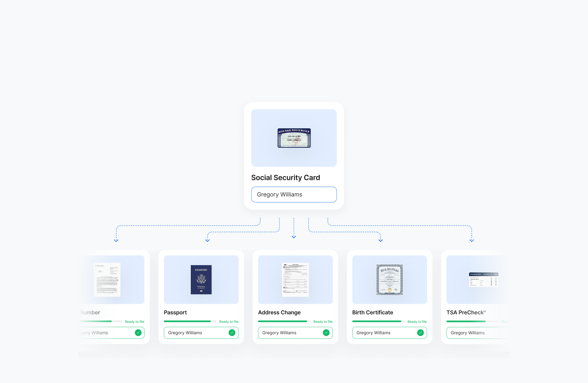Image resolution: width=588 pixels, height=383 pixels.
Task: Open the Birth Certificate document thumbnail
Action: pos(390,280)
